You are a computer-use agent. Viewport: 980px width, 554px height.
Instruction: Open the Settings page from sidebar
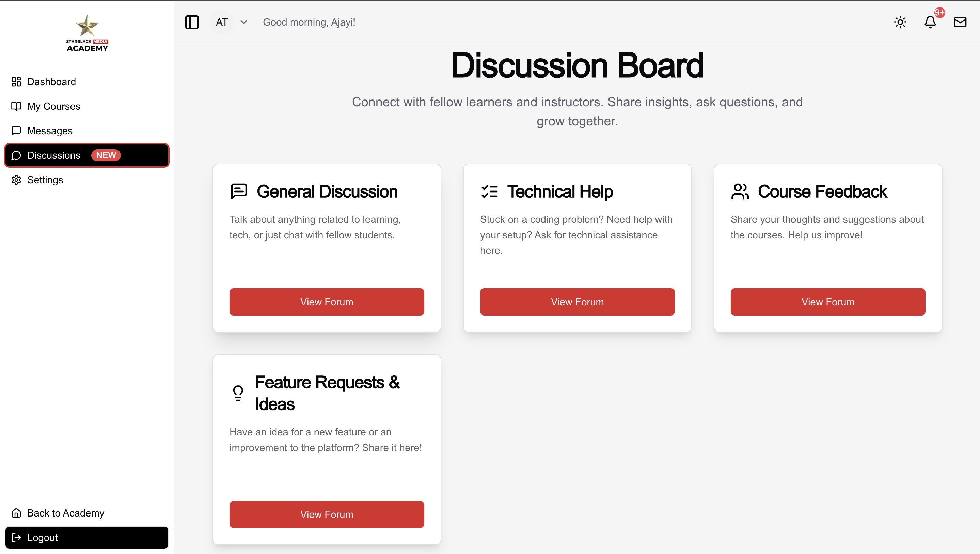point(45,180)
